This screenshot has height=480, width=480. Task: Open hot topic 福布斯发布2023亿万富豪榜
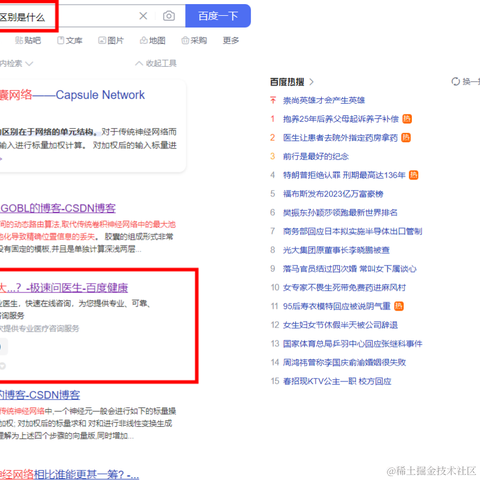point(333,194)
